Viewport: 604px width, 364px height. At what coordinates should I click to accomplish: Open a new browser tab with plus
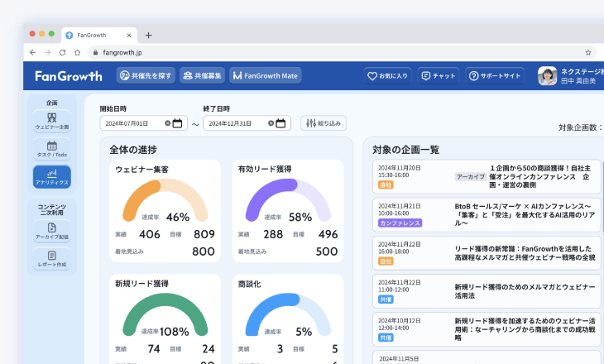pos(148,36)
